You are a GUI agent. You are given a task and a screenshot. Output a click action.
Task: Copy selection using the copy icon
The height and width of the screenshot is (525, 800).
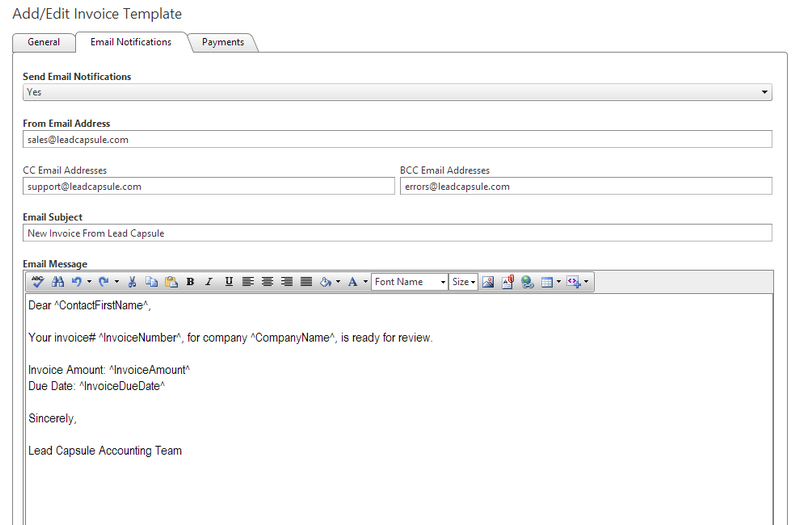click(152, 282)
